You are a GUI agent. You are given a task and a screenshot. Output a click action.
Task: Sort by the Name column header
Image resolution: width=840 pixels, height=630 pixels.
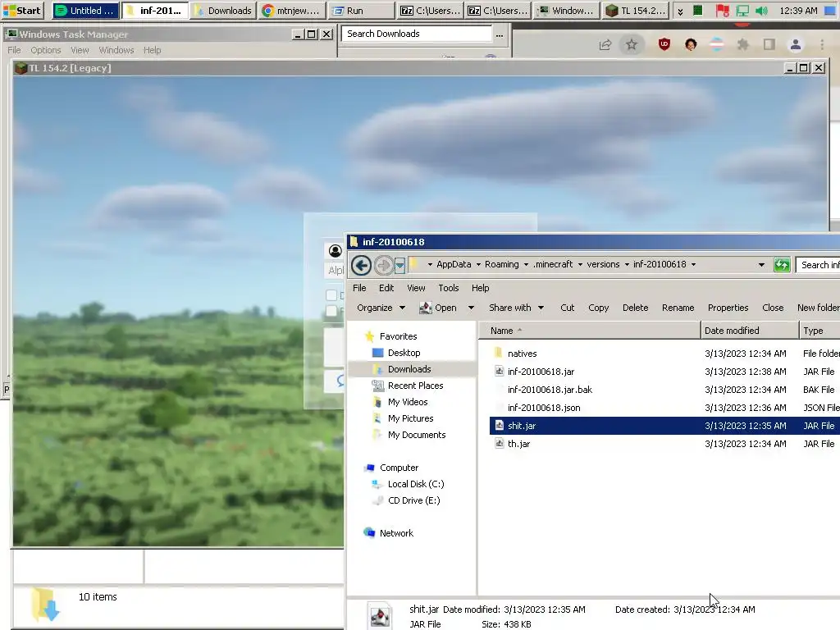point(589,331)
